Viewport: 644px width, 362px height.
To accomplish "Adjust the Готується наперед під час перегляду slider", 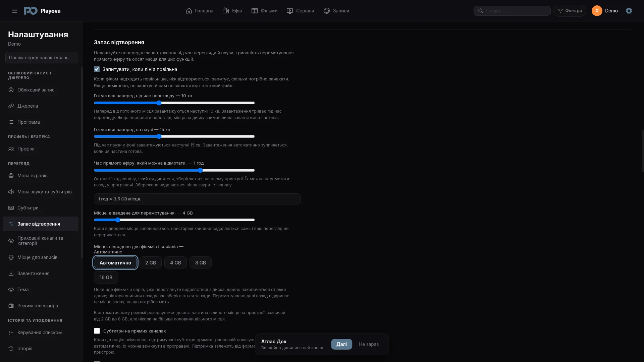I will [174, 103].
